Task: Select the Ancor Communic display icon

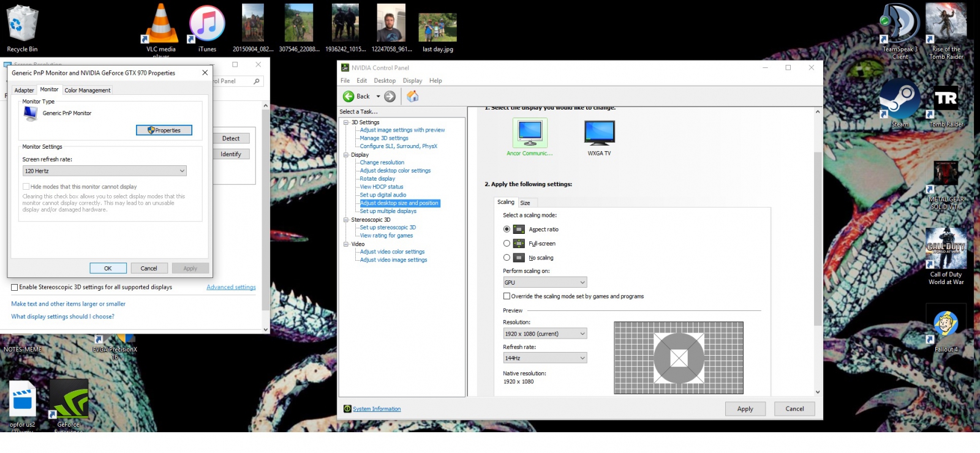Action: pos(530,132)
